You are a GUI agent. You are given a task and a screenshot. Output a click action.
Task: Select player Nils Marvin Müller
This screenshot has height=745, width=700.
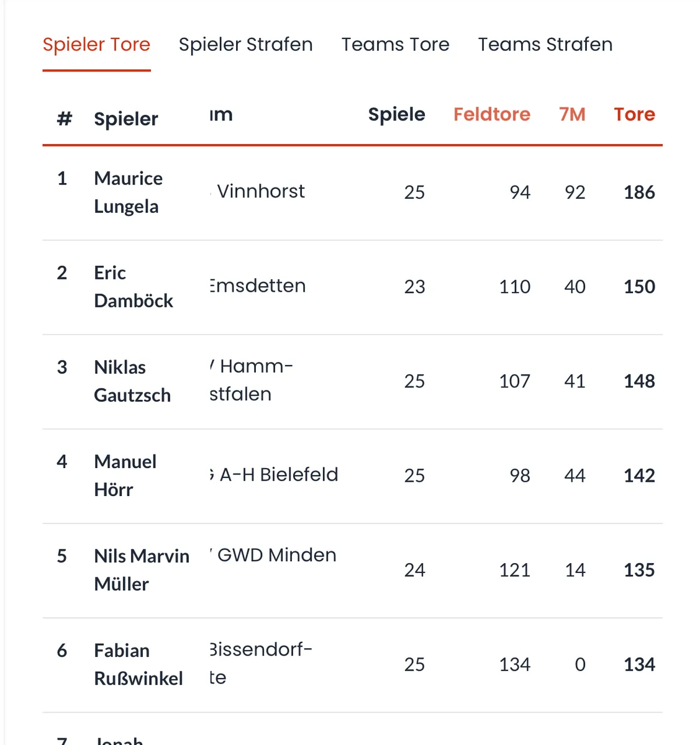pyautogui.click(x=141, y=570)
